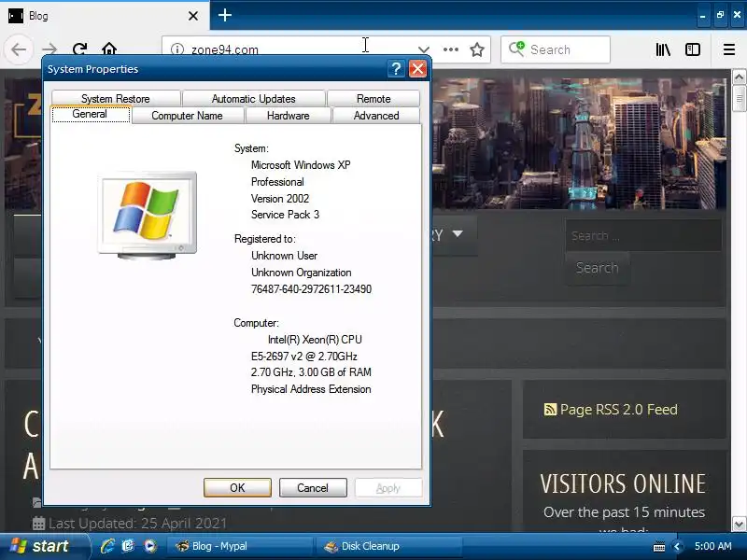This screenshot has height=560, width=747.
Task: Click the website sidebar search field
Action: coord(643,235)
